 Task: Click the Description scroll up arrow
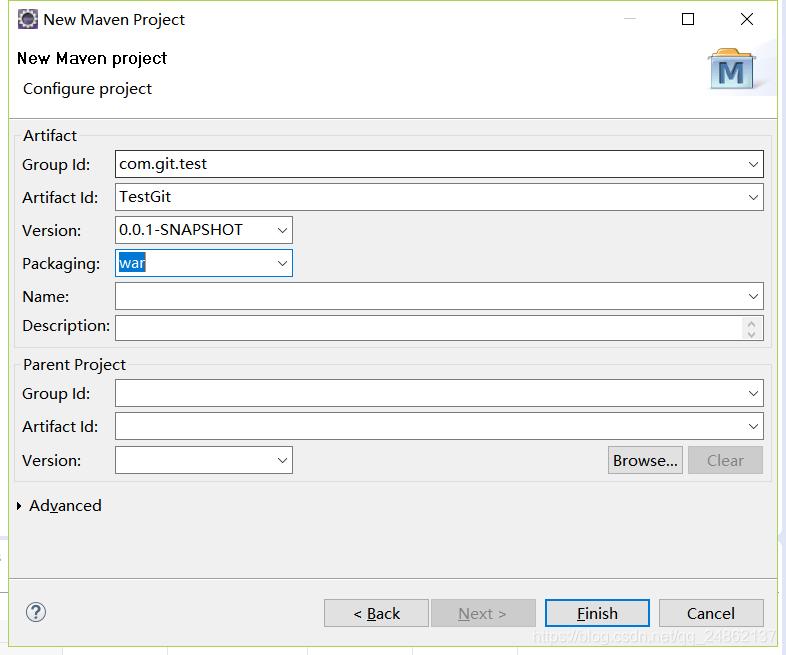pyautogui.click(x=751, y=323)
